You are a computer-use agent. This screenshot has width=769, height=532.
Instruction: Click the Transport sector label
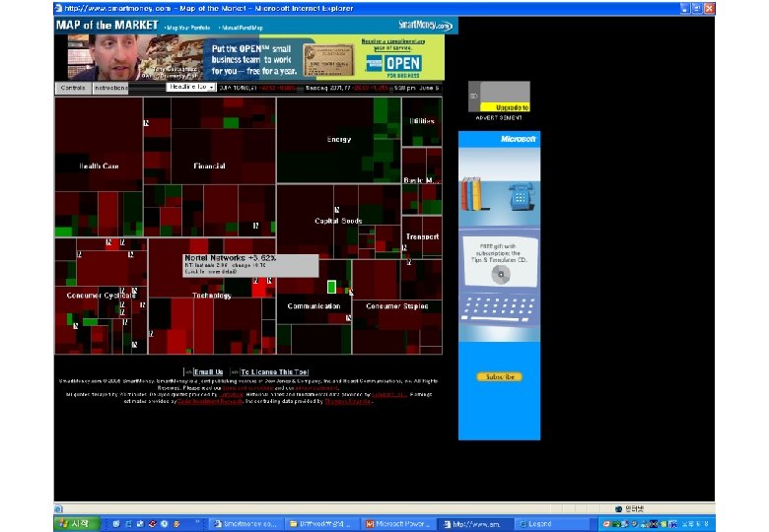coord(422,236)
